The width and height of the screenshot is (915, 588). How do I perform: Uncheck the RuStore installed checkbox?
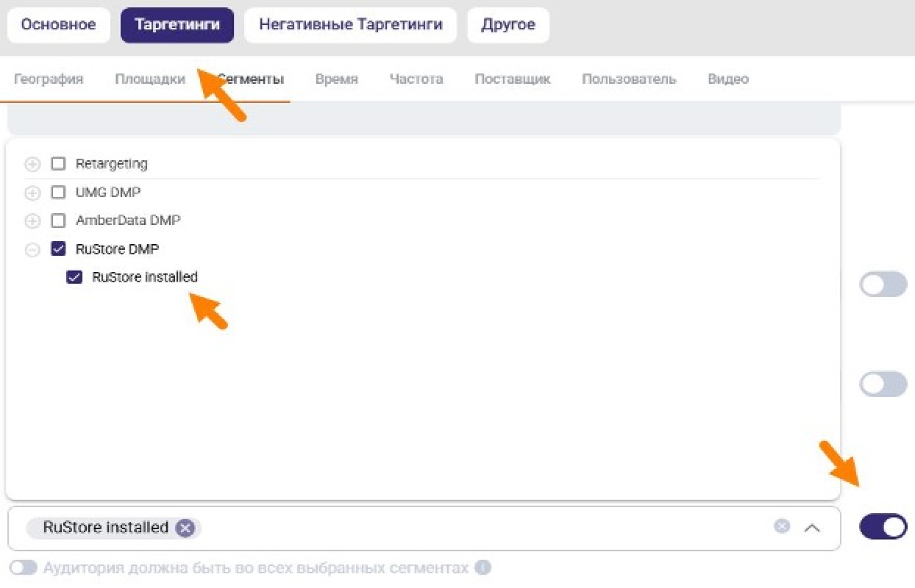(x=74, y=277)
